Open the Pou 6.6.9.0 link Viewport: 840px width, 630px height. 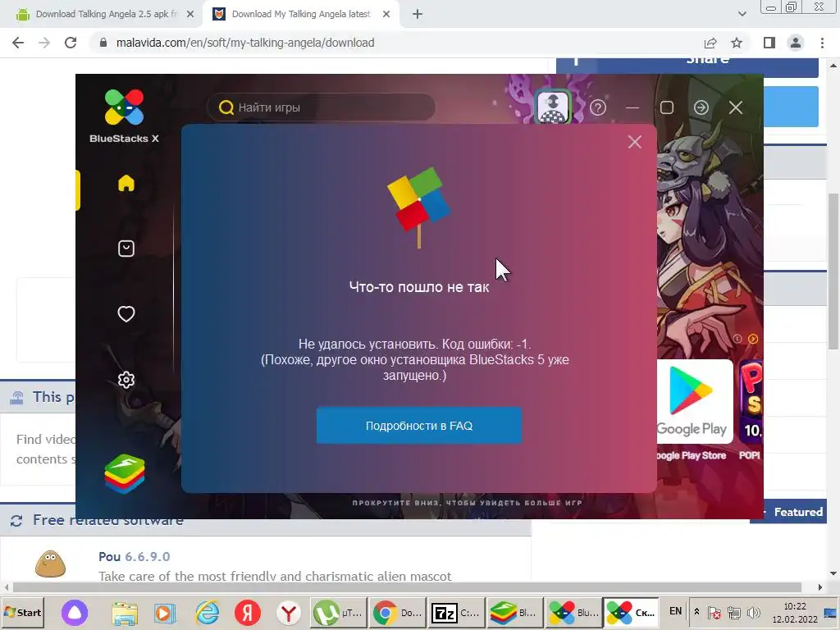134,557
